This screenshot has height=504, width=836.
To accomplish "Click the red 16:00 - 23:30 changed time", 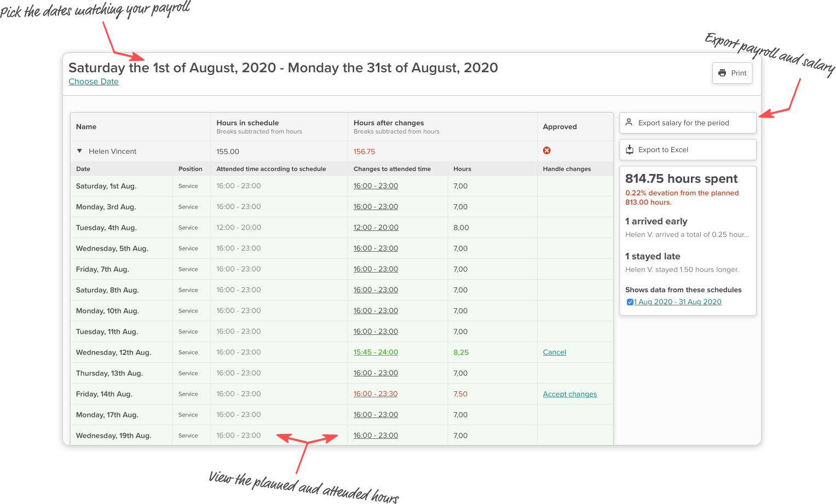I will tap(375, 393).
